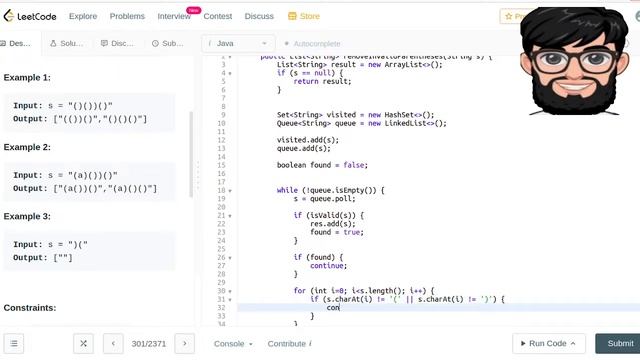Click the Run Code play icon

[x=523, y=344]
